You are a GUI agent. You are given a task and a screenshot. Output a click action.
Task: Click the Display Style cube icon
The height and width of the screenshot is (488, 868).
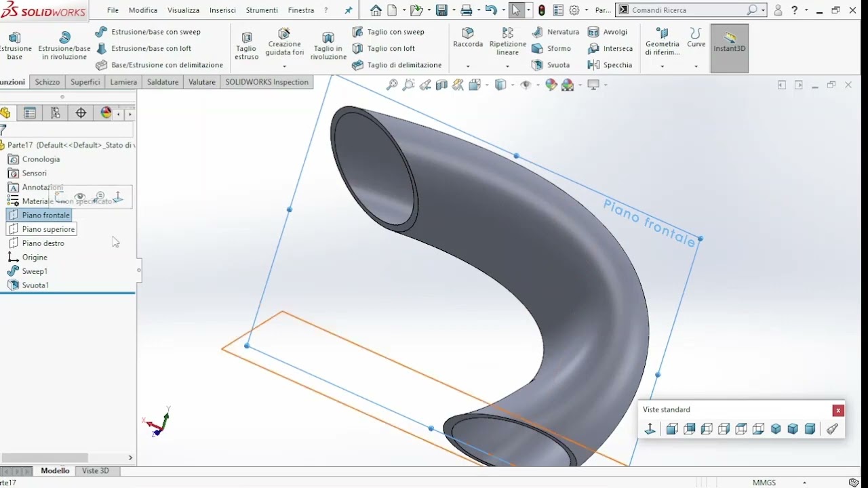(x=500, y=85)
